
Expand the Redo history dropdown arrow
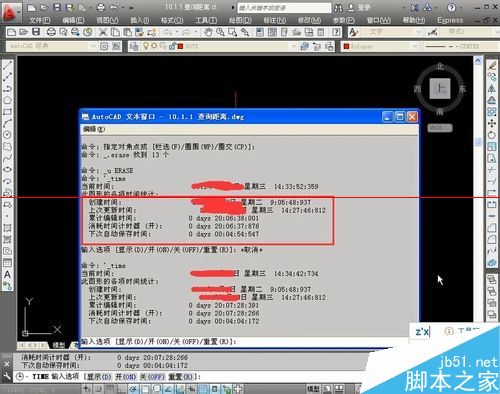coord(196,32)
